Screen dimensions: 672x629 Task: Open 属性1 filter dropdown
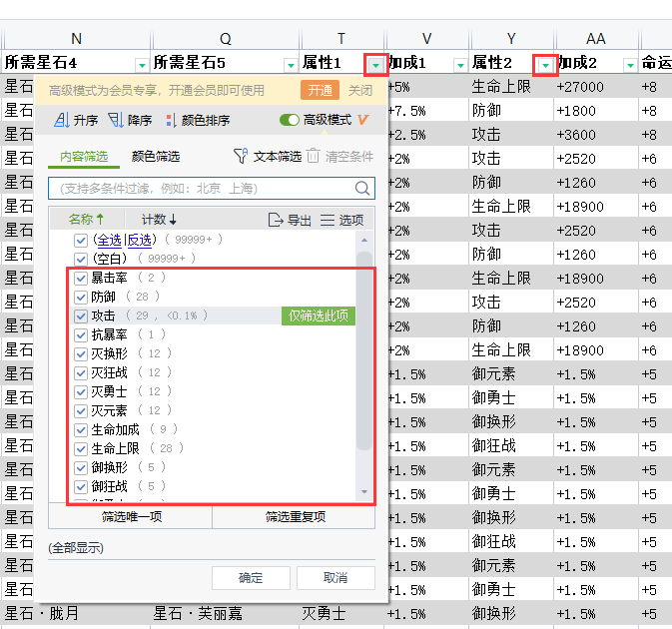(375, 65)
